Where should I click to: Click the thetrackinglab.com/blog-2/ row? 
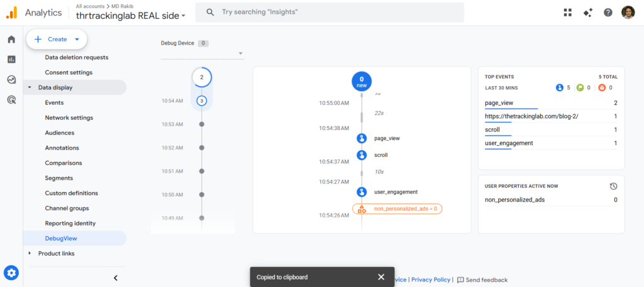click(551, 116)
